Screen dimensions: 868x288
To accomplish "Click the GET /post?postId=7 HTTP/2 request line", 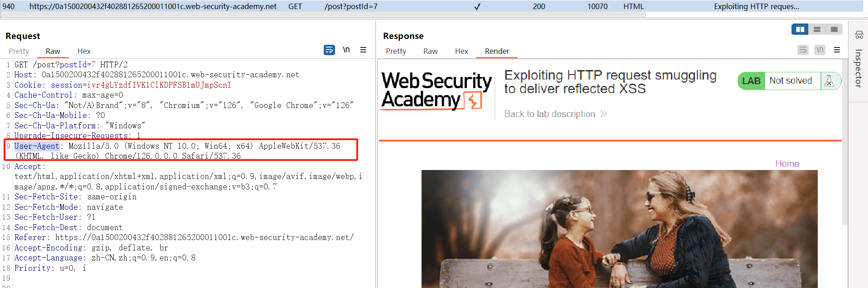I will pos(71,65).
